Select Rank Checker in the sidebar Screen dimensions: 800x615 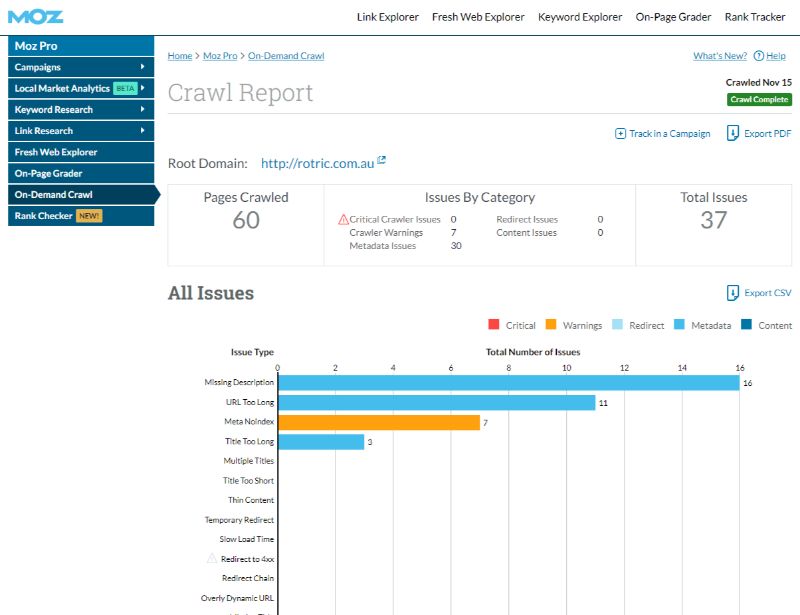tap(81, 216)
